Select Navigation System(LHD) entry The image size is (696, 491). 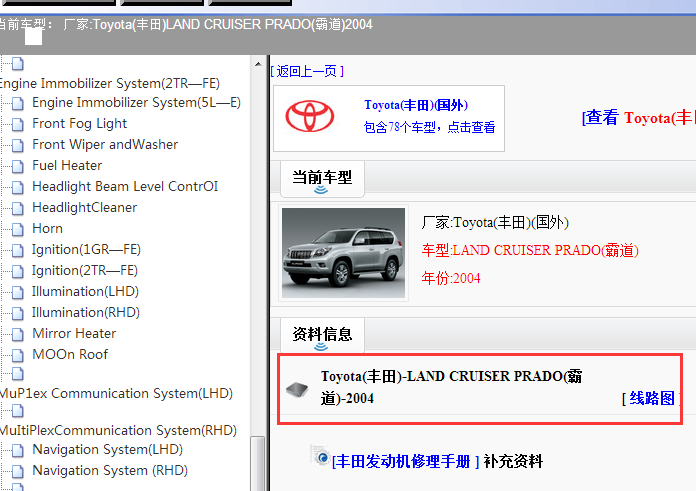[107, 449]
